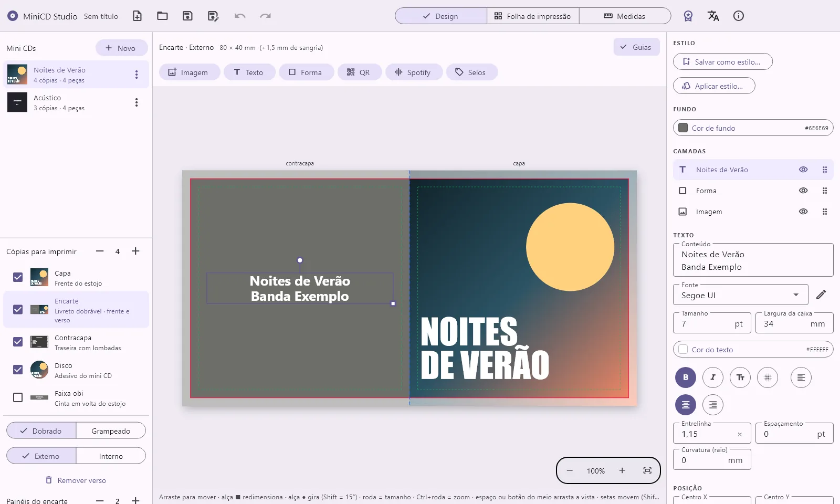Uncheck the Disco piece checkbox
Viewport: 840px width, 504px height.
[18, 370]
